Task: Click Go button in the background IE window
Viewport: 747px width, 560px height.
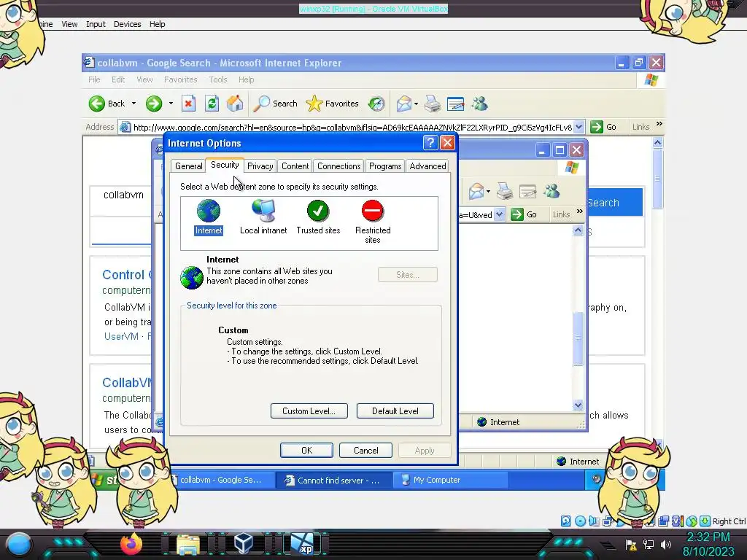Action: pyautogui.click(x=524, y=214)
